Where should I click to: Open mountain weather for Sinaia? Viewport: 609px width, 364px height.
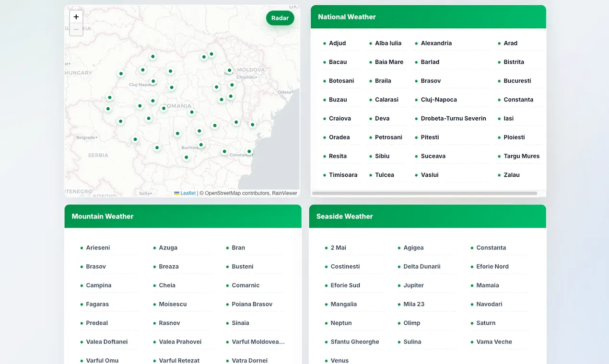click(240, 323)
